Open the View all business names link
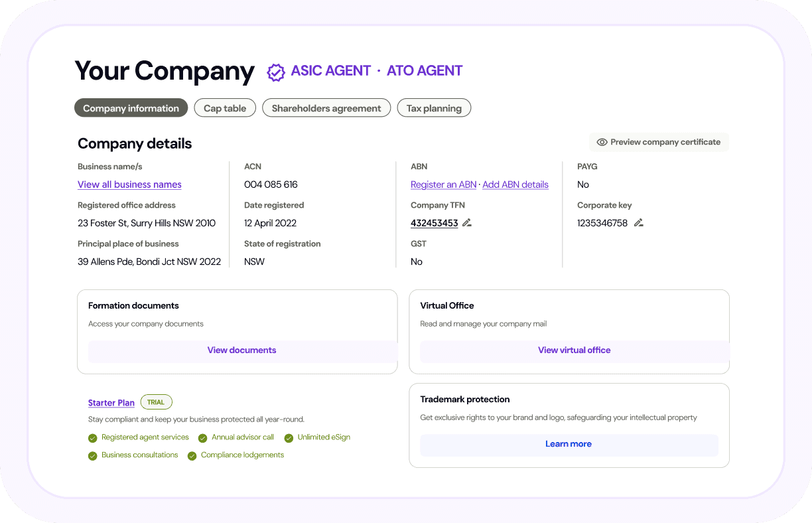Image resolution: width=812 pixels, height=523 pixels. coord(129,185)
